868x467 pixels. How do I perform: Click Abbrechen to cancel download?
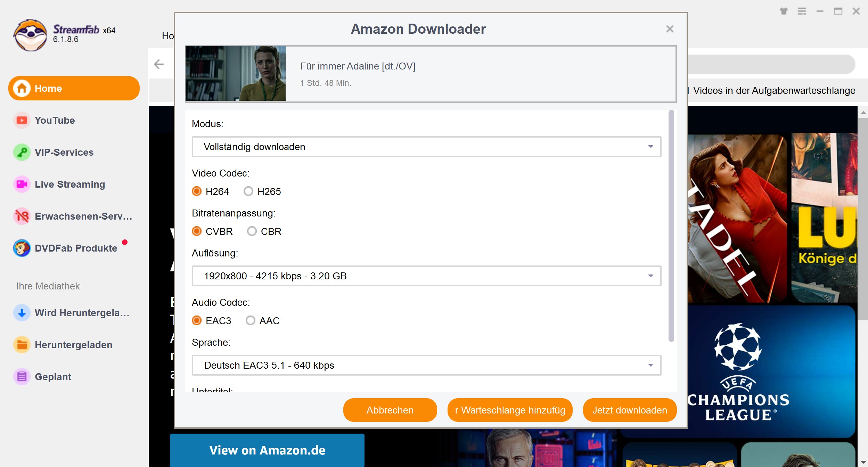point(390,410)
